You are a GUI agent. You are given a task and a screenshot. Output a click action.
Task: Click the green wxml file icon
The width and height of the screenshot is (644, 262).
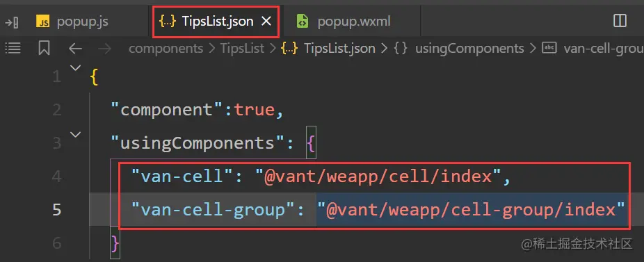tap(303, 22)
